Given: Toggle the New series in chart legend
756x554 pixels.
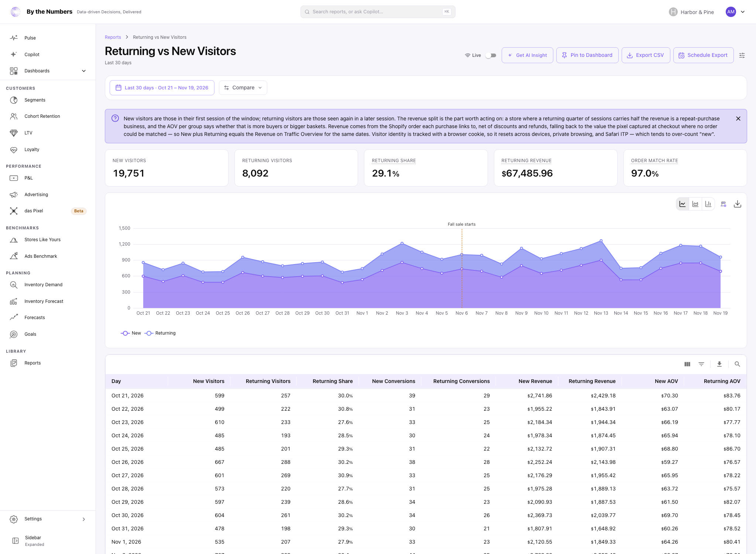Looking at the screenshot, I should [131, 333].
